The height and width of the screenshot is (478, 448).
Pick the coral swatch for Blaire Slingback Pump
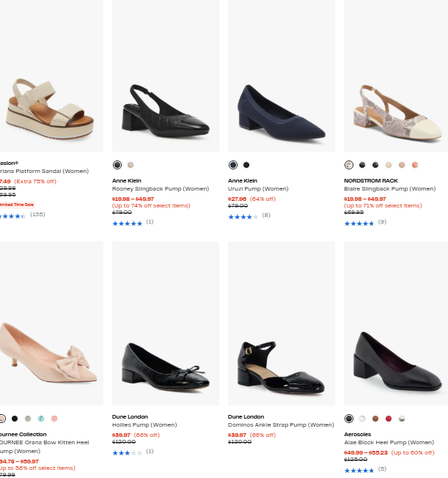415,165
